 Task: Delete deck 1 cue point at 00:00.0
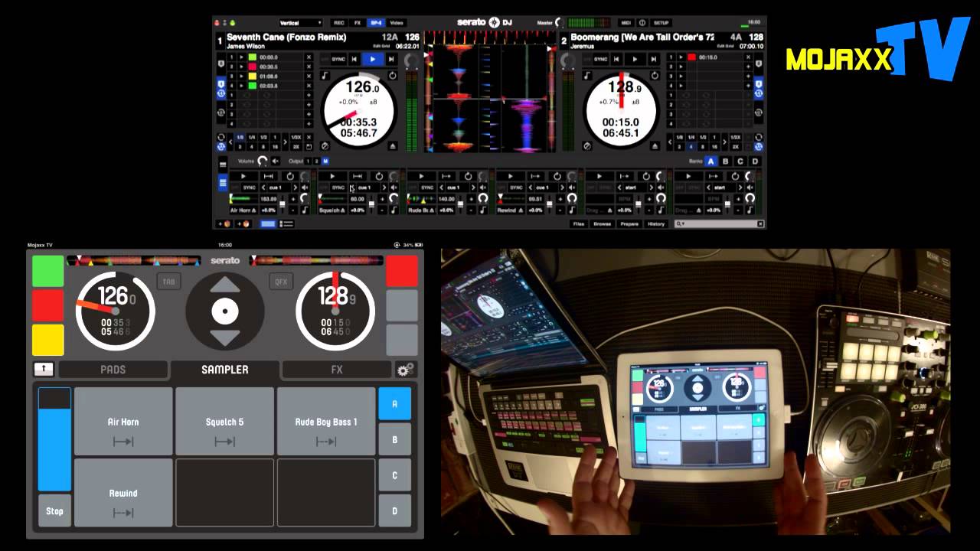click(x=309, y=57)
